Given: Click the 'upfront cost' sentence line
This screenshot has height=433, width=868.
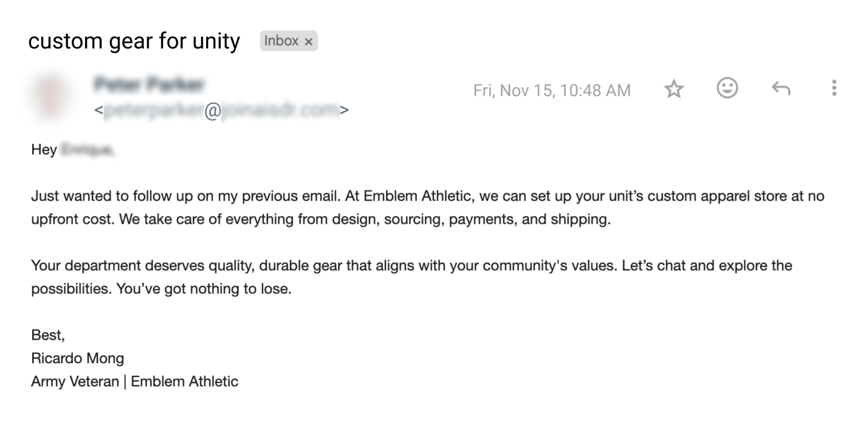Looking at the screenshot, I should [320, 219].
